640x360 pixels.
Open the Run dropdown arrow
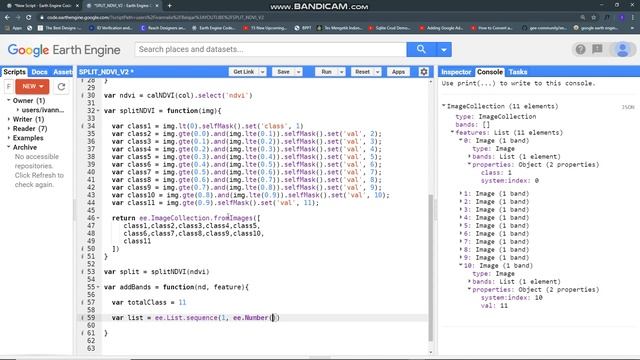pos(342,72)
